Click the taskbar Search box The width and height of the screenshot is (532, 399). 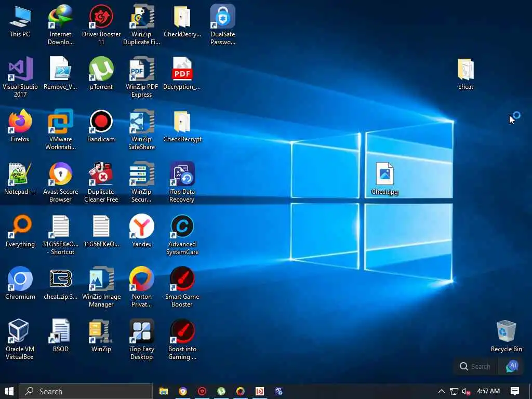coord(86,391)
